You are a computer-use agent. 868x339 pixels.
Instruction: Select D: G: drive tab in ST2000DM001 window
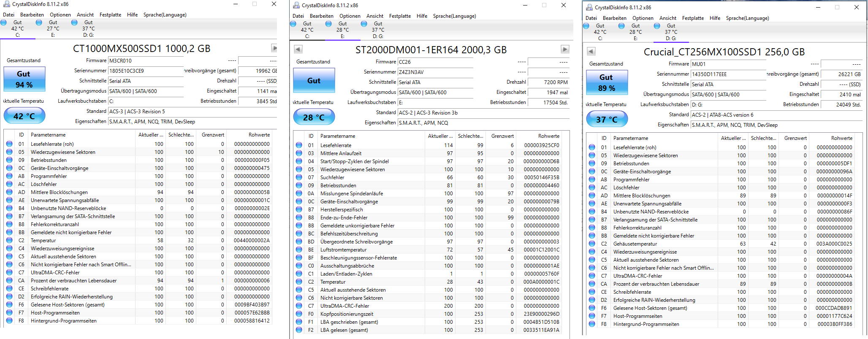(378, 30)
